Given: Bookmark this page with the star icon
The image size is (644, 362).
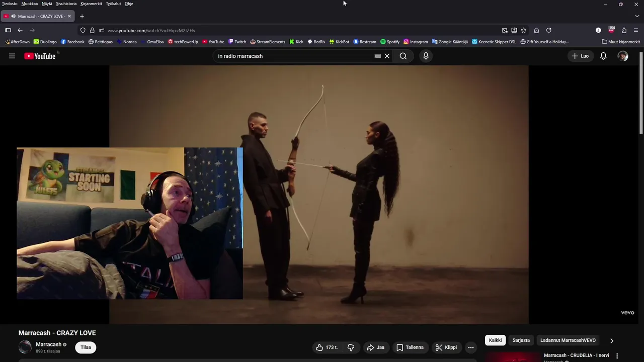Looking at the screenshot, I should [x=523, y=30].
